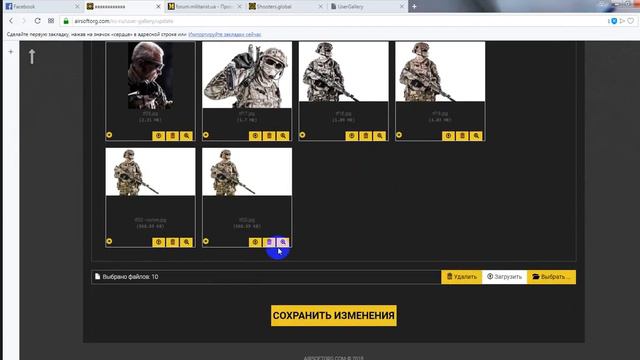Delete the fourth photo in the top row
The height and width of the screenshot is (360, 640).
pyautogui.click(x=462, y=136)
